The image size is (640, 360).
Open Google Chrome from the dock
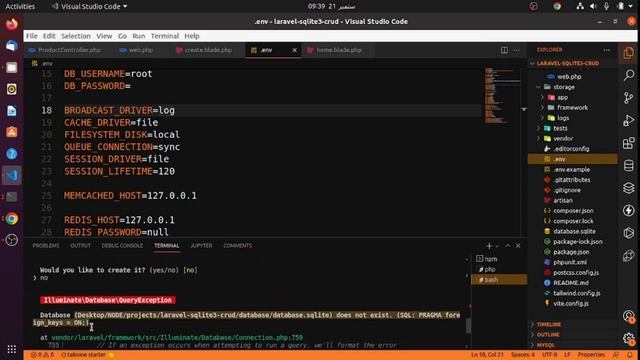(12, 219)
